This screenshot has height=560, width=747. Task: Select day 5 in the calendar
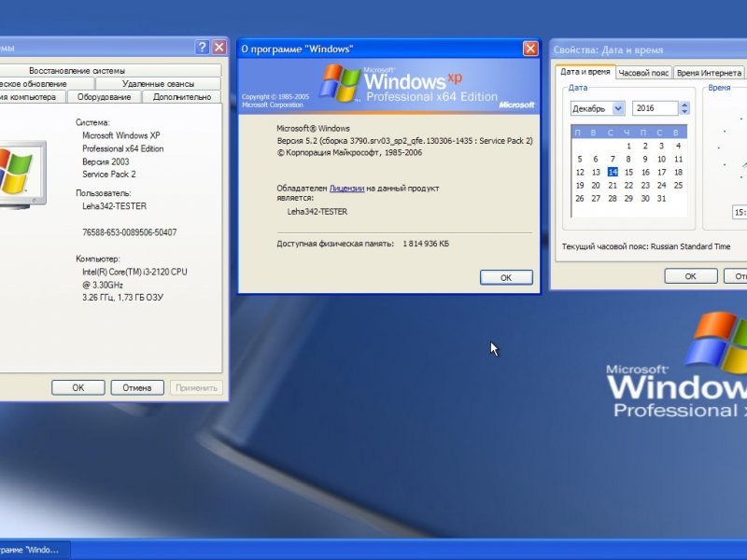580,159
